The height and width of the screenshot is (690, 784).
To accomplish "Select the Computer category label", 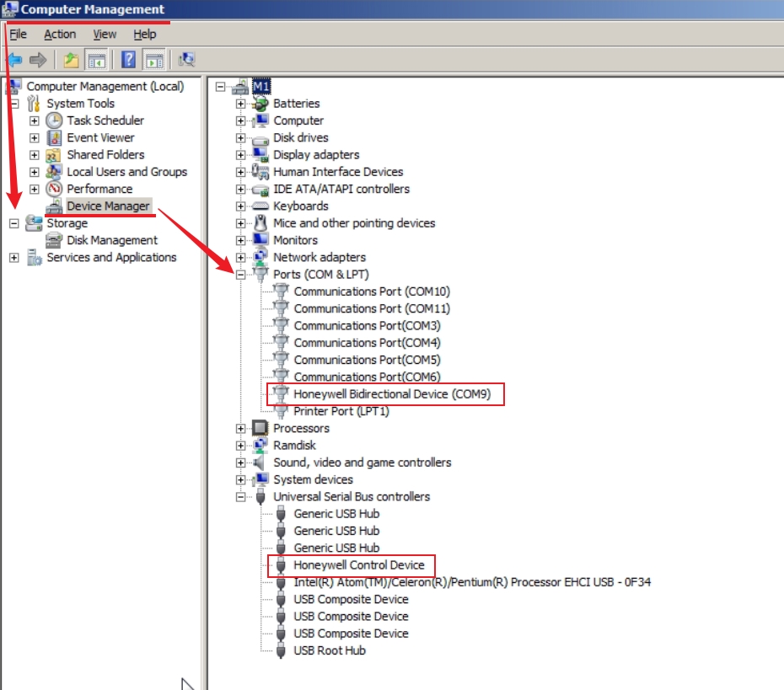I will click(x=298, y=120).
